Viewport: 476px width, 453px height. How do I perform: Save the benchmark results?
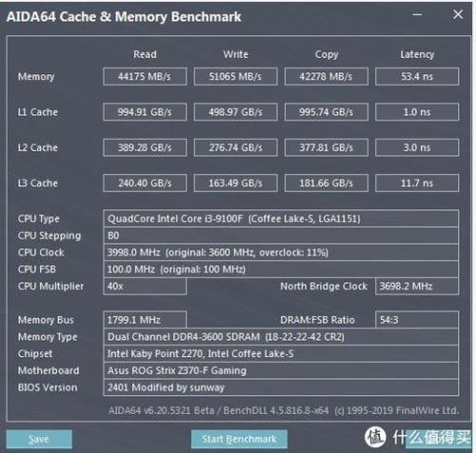[39, 439]
